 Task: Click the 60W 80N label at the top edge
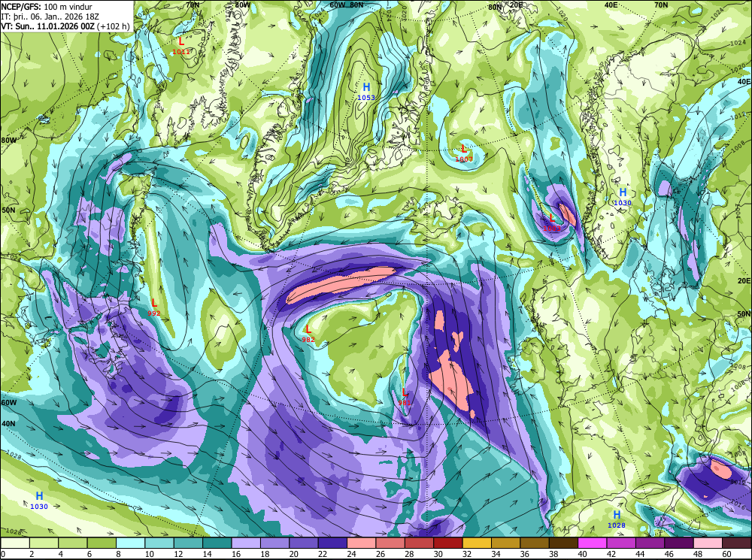point(346,5)
